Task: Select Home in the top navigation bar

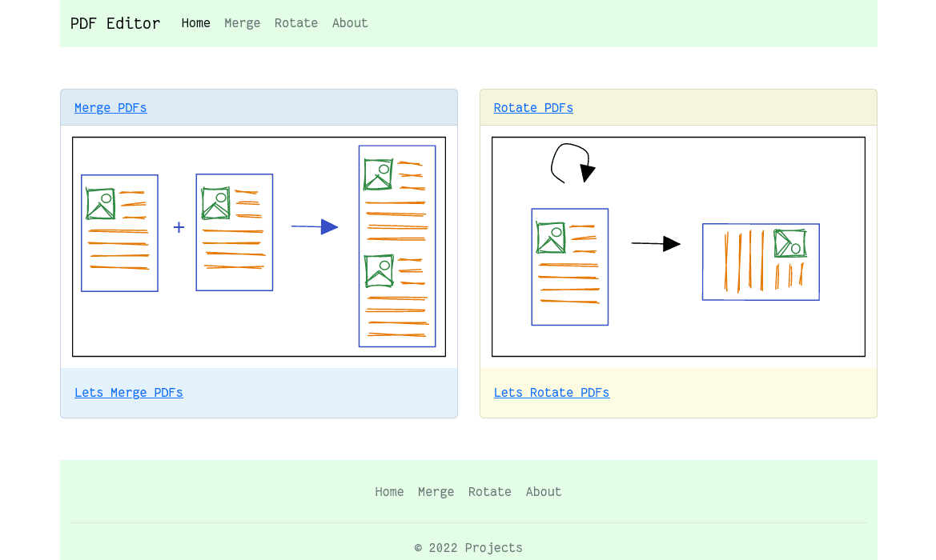Action: (x=195, y=23)
